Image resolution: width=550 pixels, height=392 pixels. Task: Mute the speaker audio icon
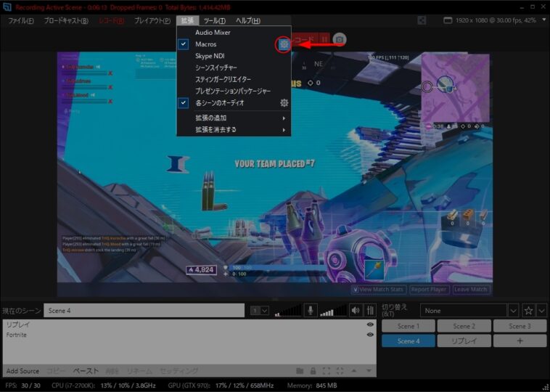356,310
